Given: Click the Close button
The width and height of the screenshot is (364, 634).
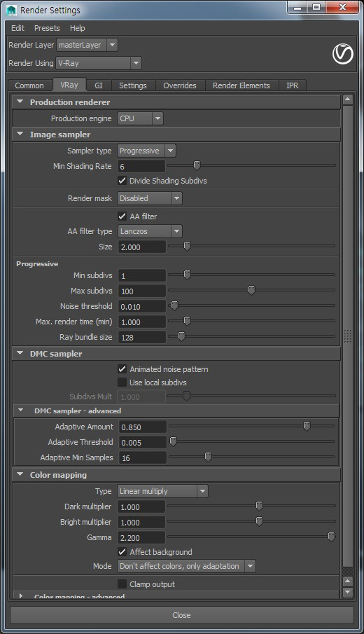Looking at the screenshot, I should [182, 615].
